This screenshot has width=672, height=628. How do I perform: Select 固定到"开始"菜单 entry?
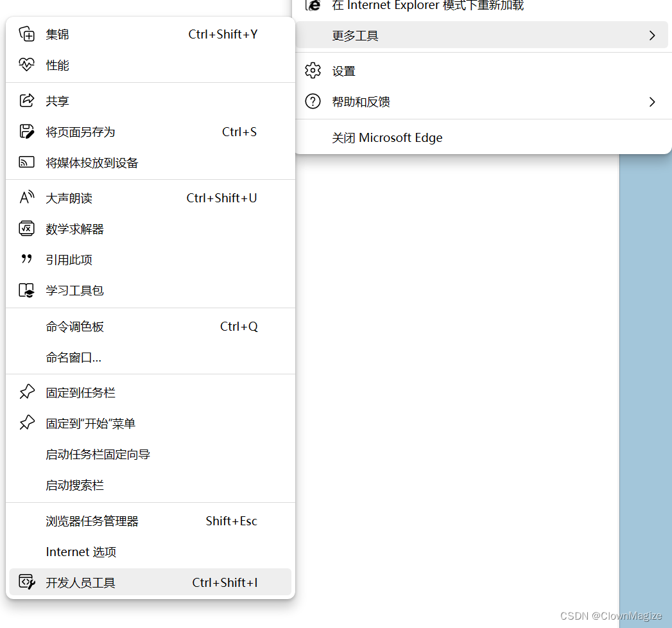tap(150, 424)
